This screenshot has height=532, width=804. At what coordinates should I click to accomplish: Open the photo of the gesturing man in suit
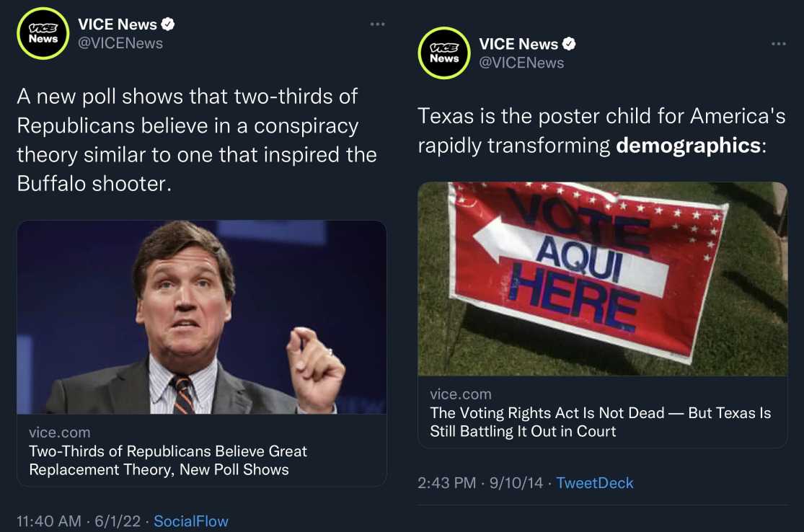(201, 317)
